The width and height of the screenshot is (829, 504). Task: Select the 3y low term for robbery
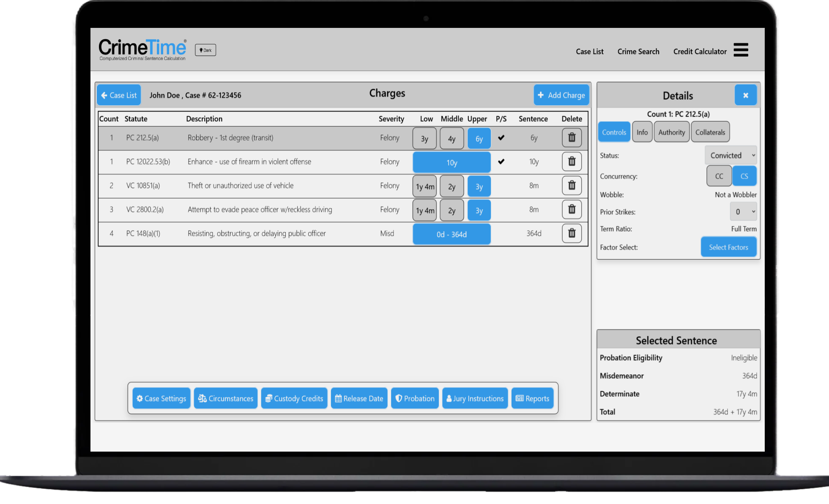(424, 139)
